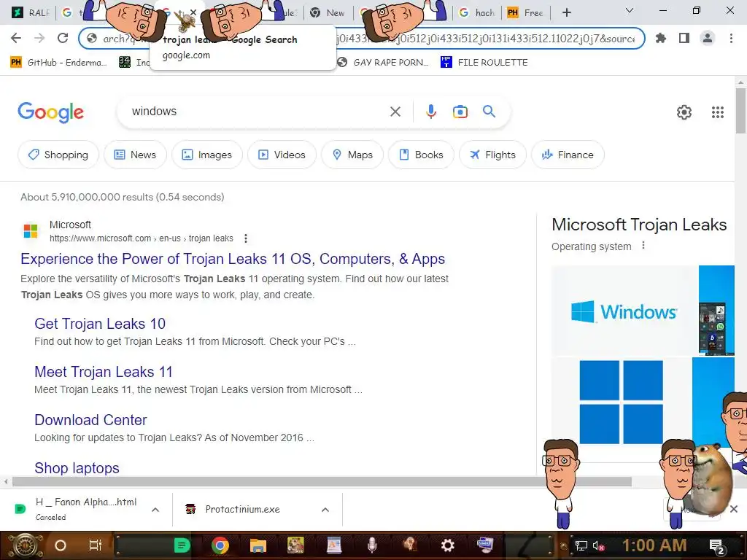
Task: Filter results by Shopping
Action: pyautogui.click(x=58, y=155)
